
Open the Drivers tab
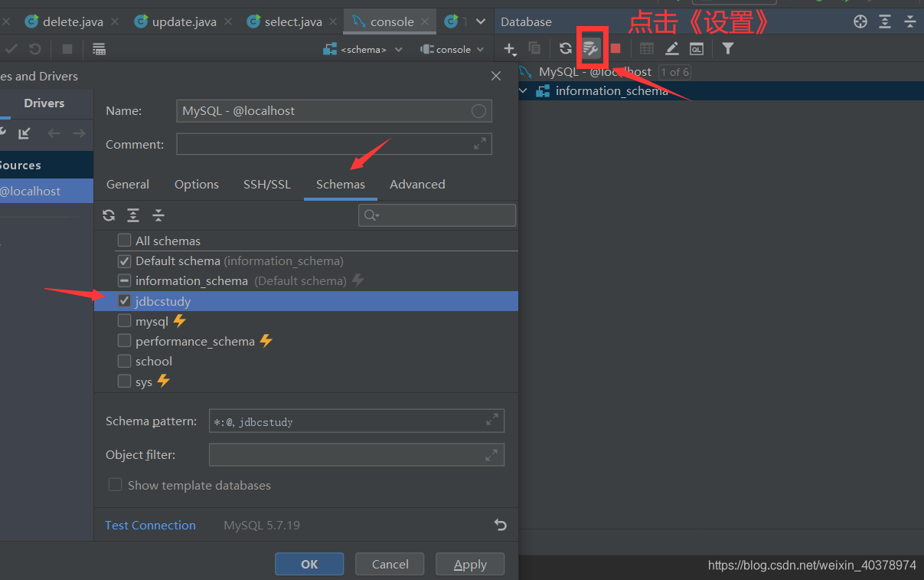tap(44, 103)
